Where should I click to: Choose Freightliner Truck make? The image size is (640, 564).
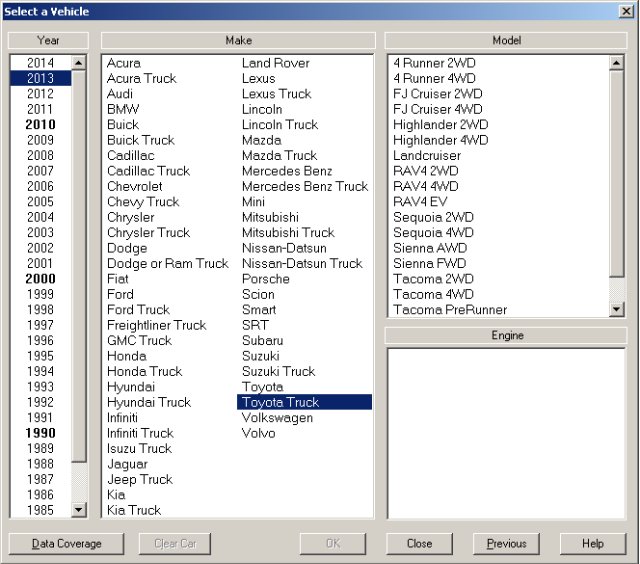157,325
